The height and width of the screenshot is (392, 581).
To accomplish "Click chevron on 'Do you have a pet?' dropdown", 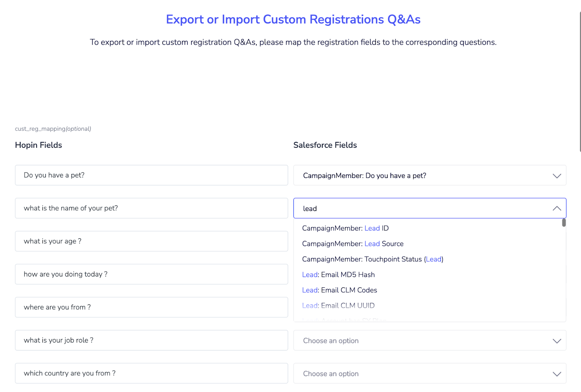I will [x=557, y=176].
